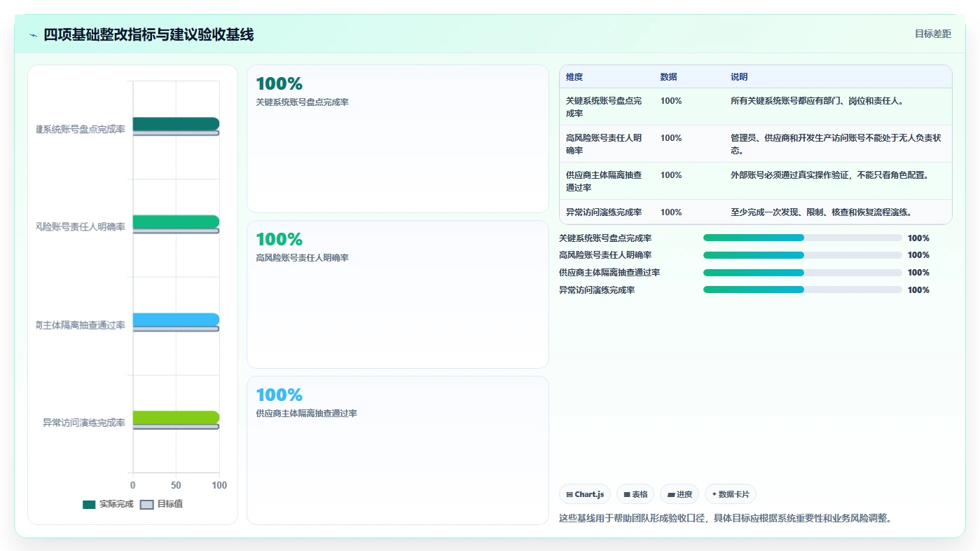The height and width of the screenshot is (551, 980).
Task: Click the 100% value beside 异常访问演练完成率 progress bar
Action: click(918, 290)
